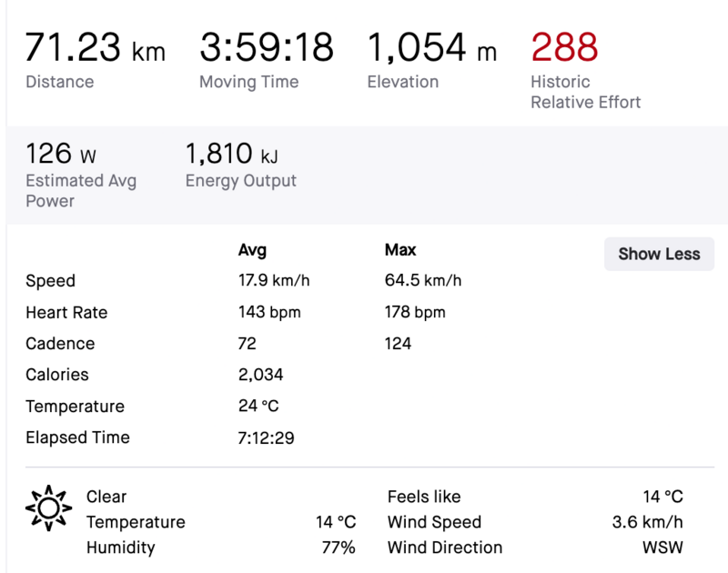Viewport: 728px width, 573px height.
Task: Select the Speed row label
Action: pos(50,281)
